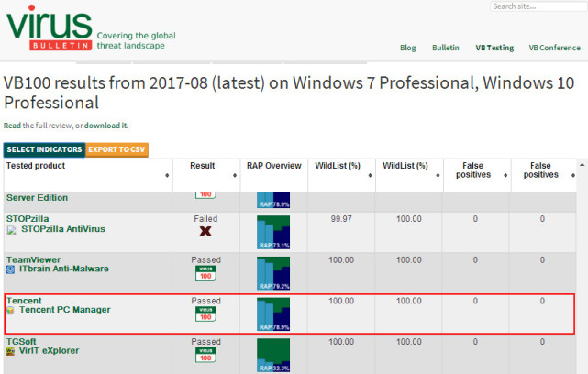This screenshot has width=588, height=374.
Task: Open the ITbrain Anti-Malware link
Action: [x=63, y=269]
